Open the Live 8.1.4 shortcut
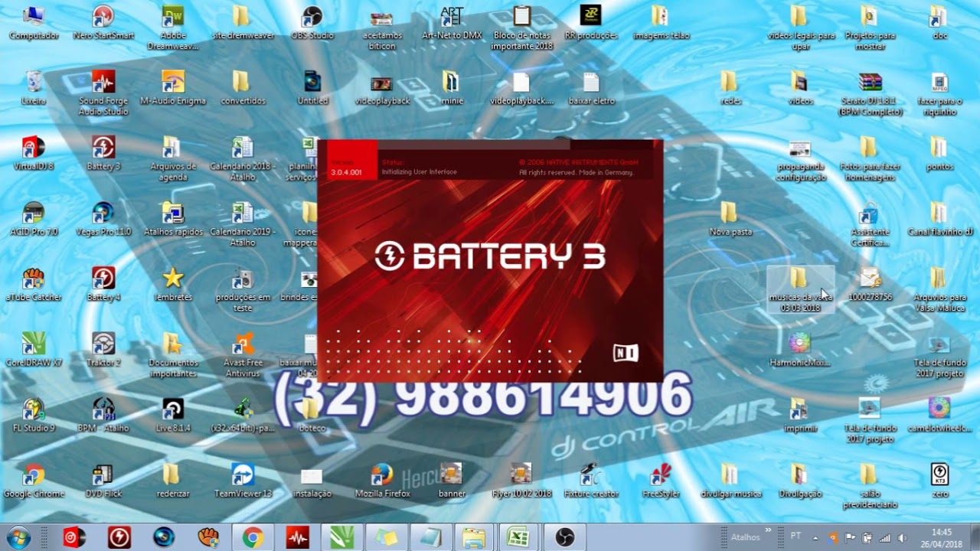This screenshot has height=551, width=980. (173, 415)
